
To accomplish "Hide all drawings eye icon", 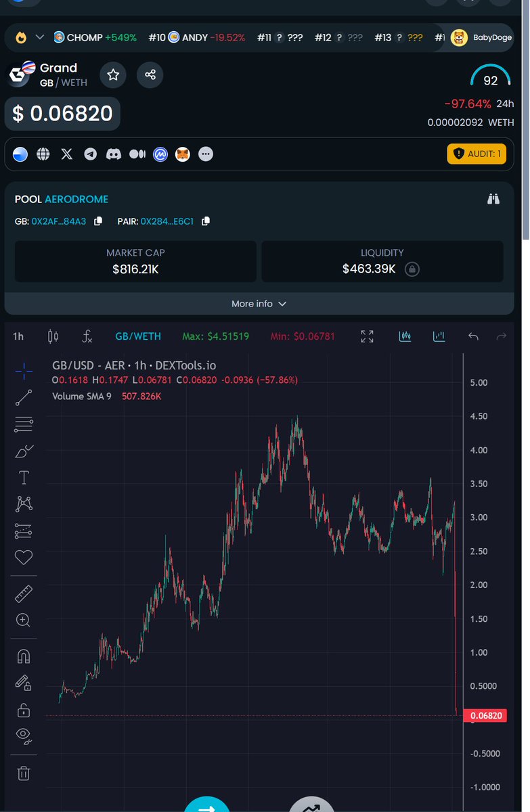I will coord(24,736).
